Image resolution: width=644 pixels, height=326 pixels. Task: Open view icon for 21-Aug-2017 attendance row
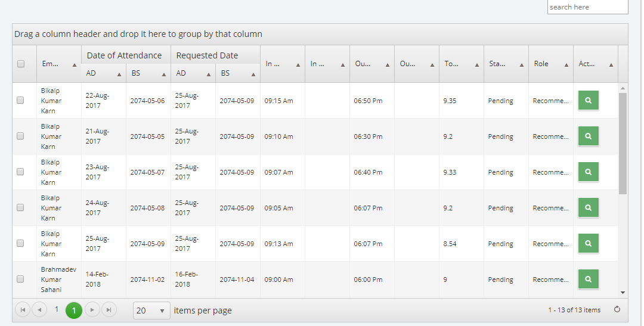tap(588, 136)
